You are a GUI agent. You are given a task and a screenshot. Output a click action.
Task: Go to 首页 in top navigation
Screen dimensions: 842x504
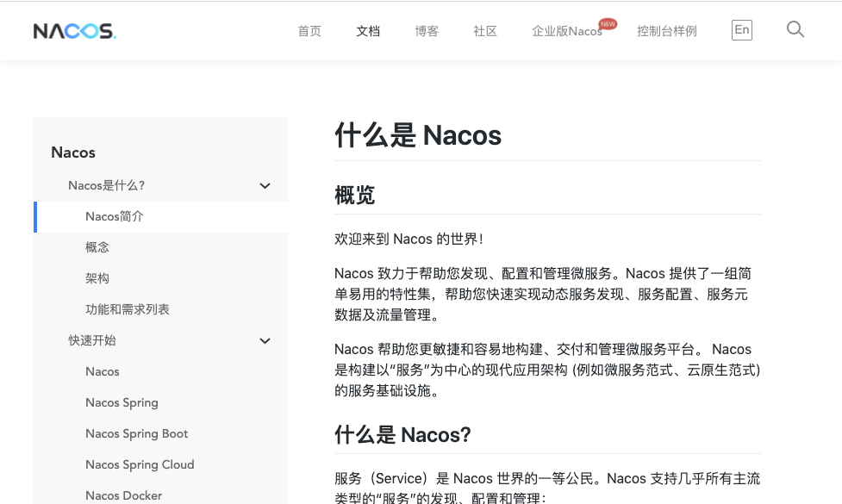pyautogui.click(x=309, y=31)
